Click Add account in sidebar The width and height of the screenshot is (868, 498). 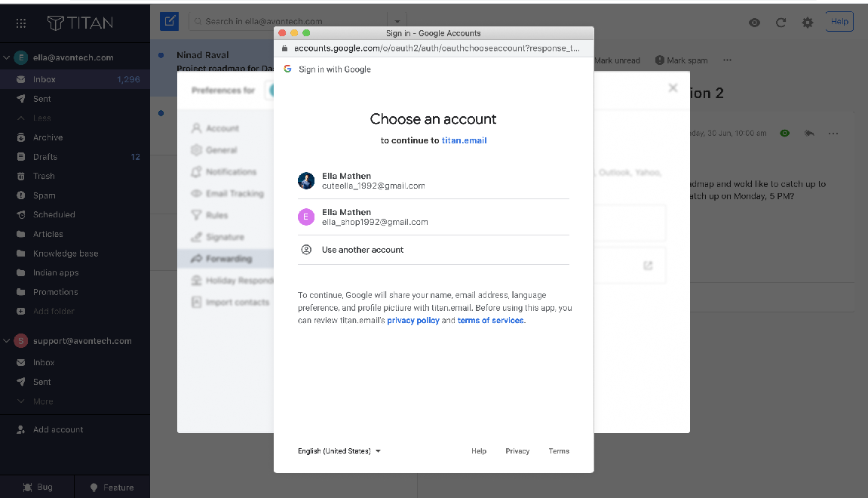click(x=51, y=429)
